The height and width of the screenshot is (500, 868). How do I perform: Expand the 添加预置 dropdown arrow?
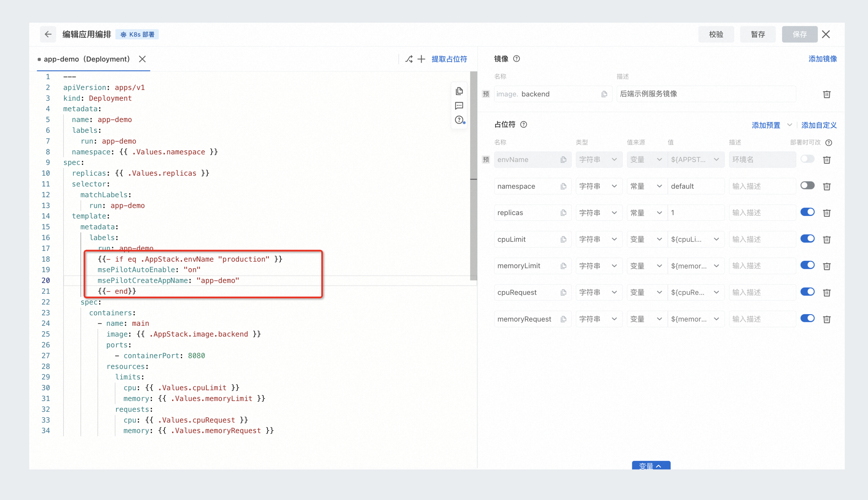[789, 125]
